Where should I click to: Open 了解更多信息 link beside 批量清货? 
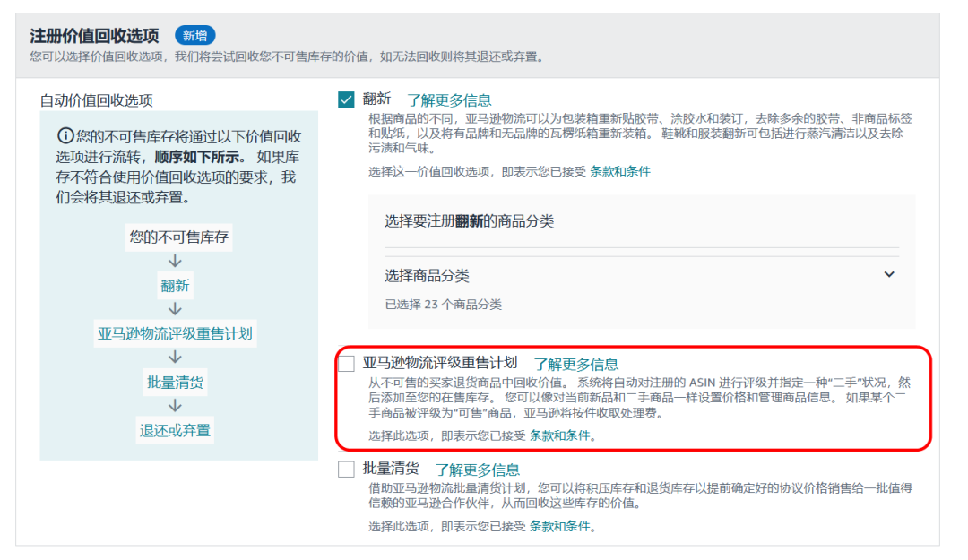point(478,470)
